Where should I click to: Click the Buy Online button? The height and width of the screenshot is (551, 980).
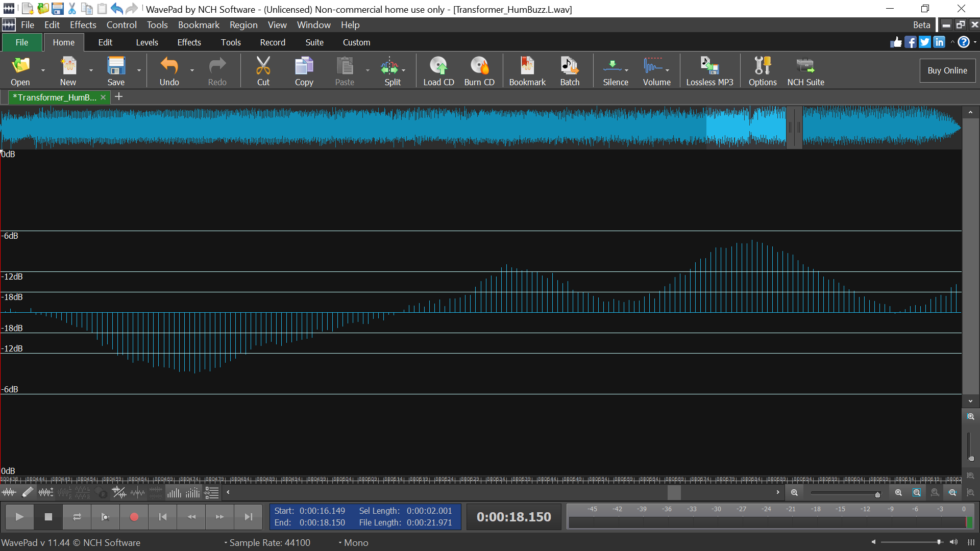click(947, 70)
